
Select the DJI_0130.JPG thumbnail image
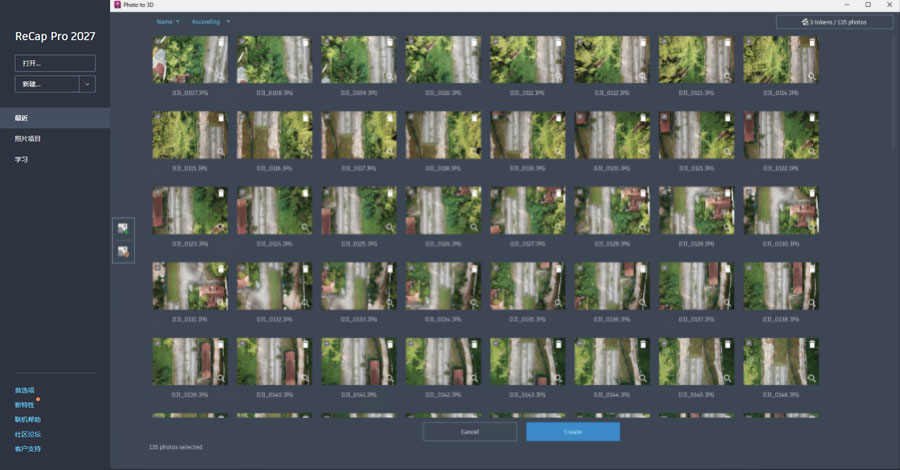tap(781, 211)
